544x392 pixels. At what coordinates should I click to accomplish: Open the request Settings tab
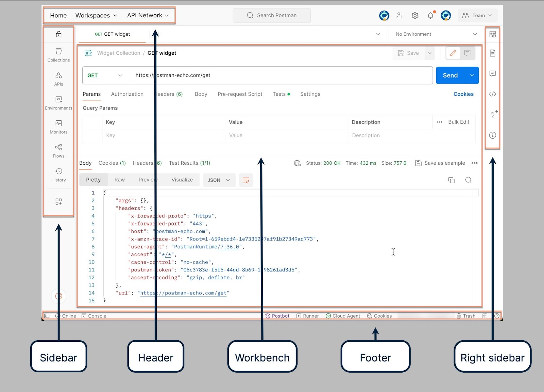point(310,94)
